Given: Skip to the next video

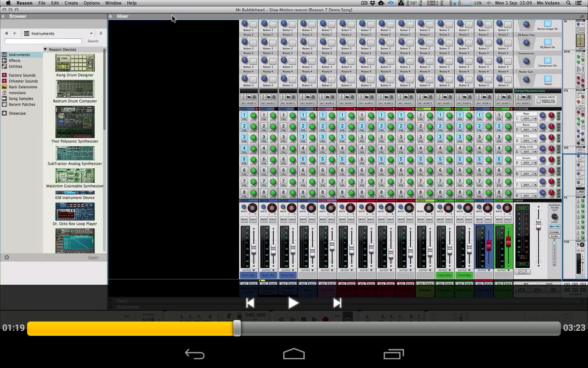Looking at the screenshot, I should pyautogui.click(x=337, y=303).
